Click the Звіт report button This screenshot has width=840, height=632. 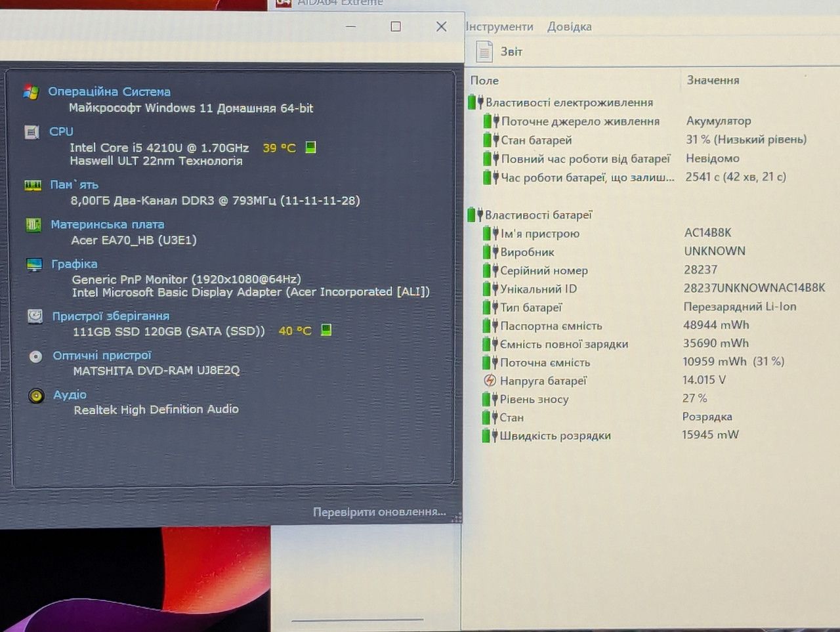tap(500, 51)
